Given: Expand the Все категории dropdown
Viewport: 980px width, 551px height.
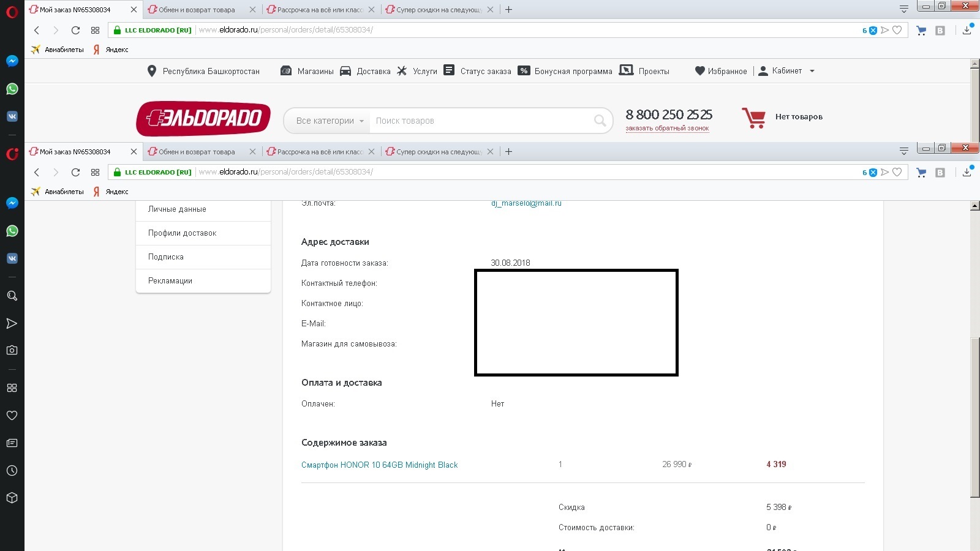Looking at the screenshot, I should (330, 121).
